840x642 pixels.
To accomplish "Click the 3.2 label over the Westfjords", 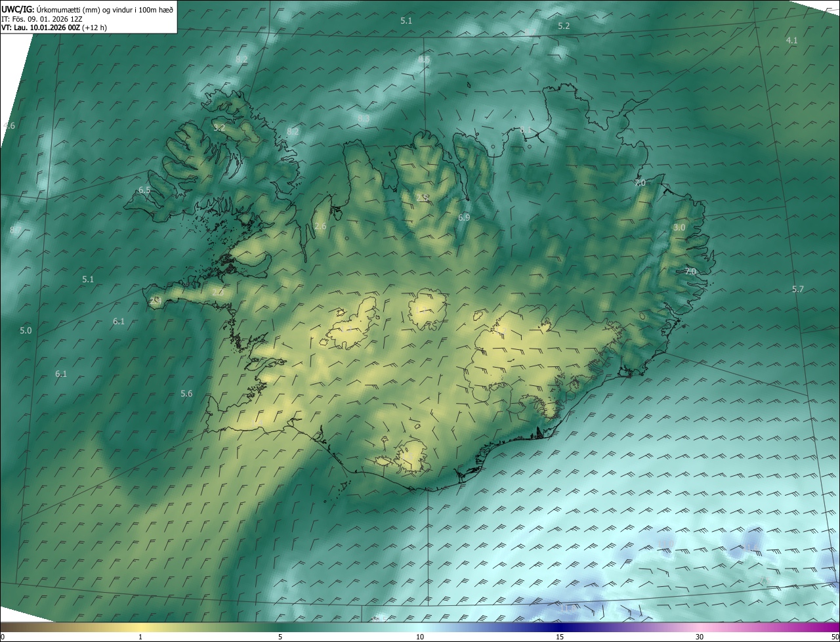I will pyautogui.click(x=219, y=127).
